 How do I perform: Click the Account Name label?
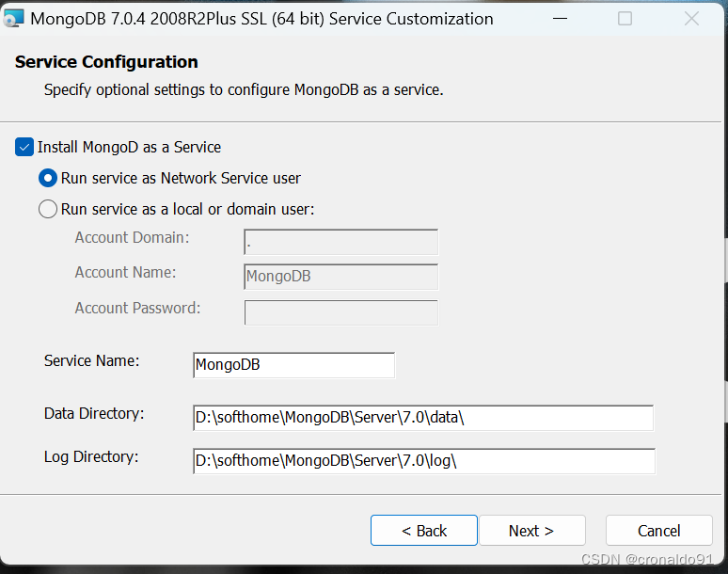[126, 272]
